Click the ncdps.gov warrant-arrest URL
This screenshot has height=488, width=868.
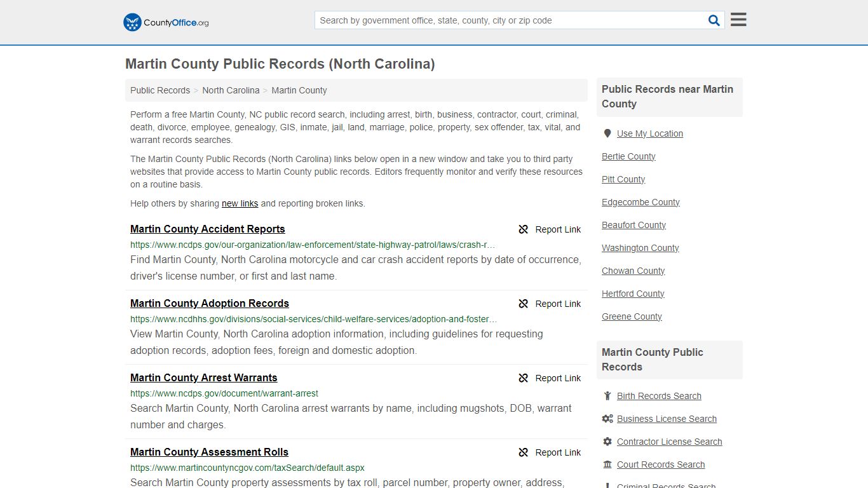click(x=224, y=393)
